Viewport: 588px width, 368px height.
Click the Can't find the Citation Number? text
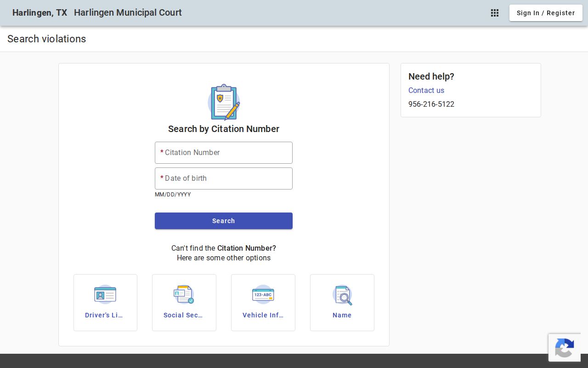(x=224, y=248)
